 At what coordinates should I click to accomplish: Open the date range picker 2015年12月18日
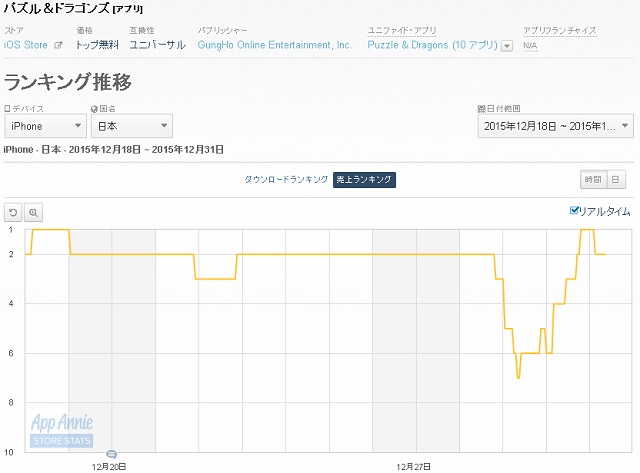click(x=556, y=126)
